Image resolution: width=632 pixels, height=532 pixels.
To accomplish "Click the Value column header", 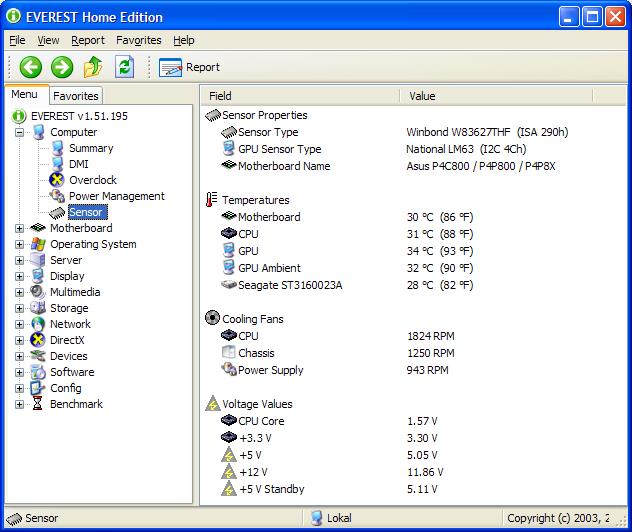I will [x=496, y=96].
